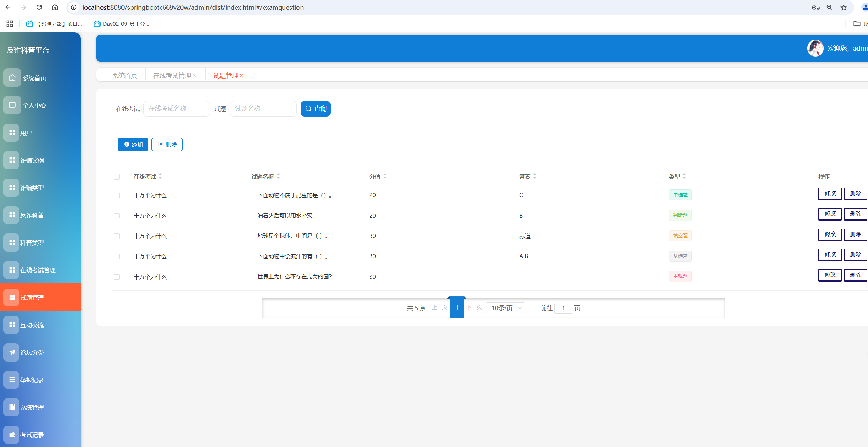Click the blue 添加 button
The width and height of the screenshot is (868, 447).
(133, 144)
